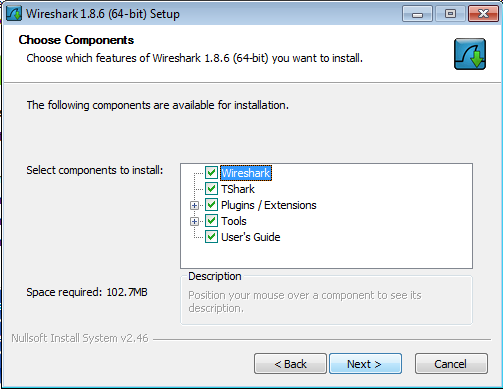Select the Wireshark tree item label
Viewport: 503px width, 389px height.
[246, 173]
